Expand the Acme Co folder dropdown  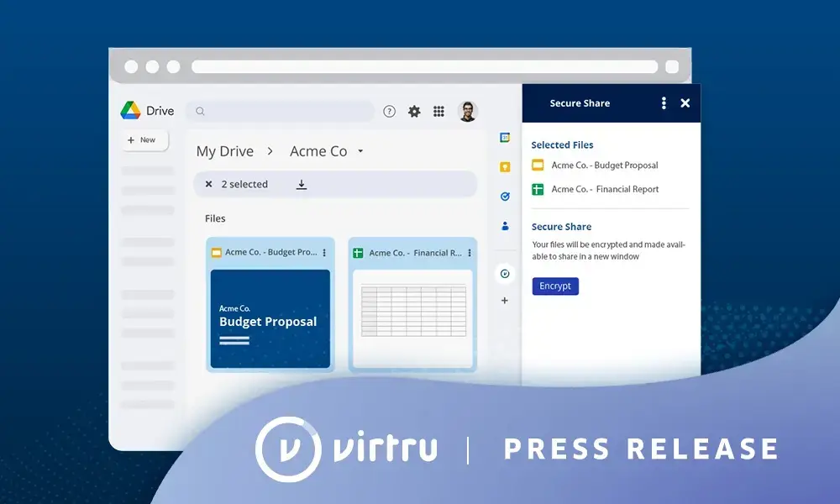click(360, 151)
